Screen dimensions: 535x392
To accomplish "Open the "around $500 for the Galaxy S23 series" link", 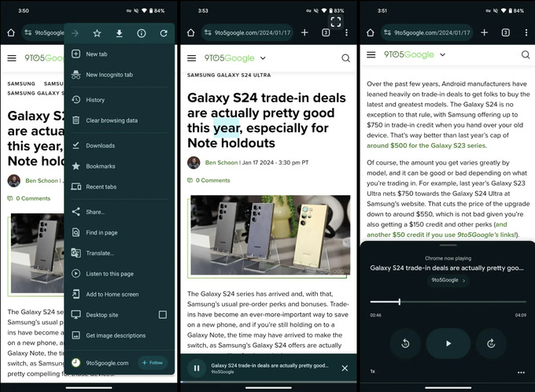I will pyautogui.click(x=426, y=146).
